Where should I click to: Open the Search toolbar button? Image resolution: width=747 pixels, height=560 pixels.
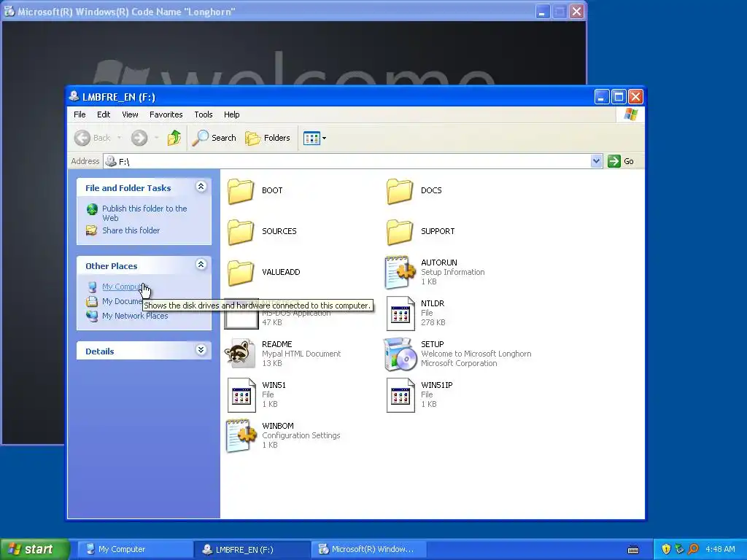click(x=214, y=138)
